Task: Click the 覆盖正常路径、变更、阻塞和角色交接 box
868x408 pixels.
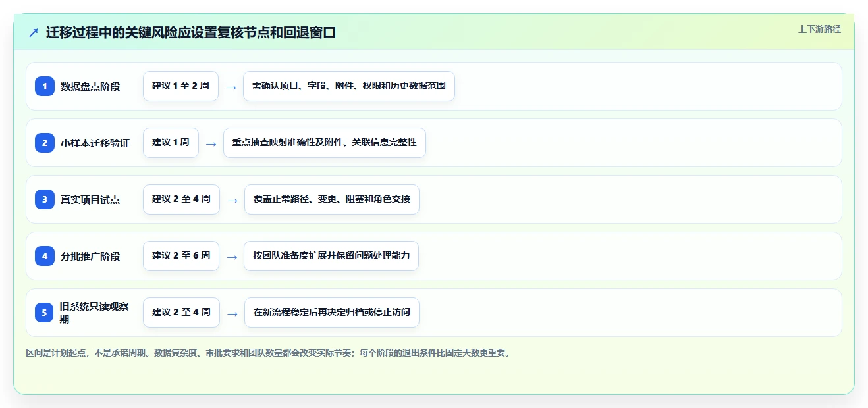Action: tap(331, 199)
